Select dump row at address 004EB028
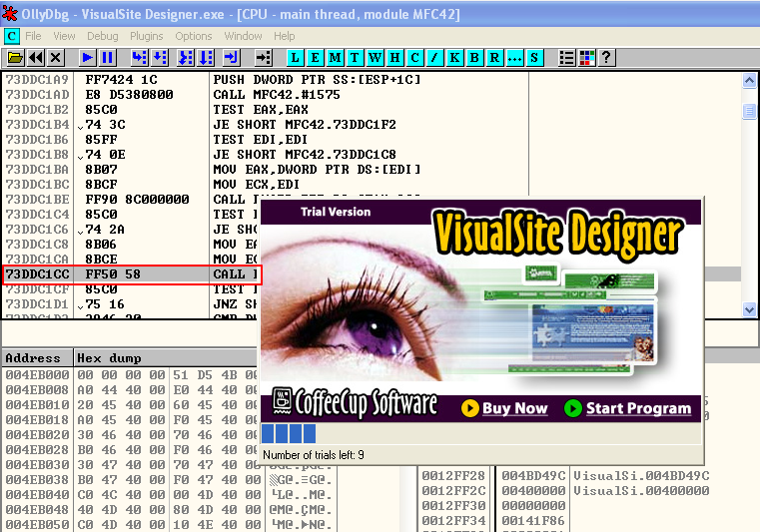The height and width of the screenshot is (532, 760). tap(131, 450)
